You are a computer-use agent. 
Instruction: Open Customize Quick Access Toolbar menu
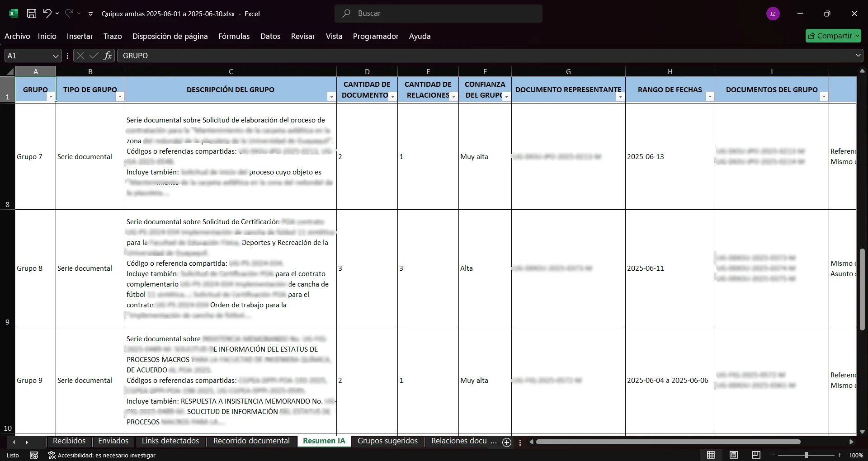click(90, 14)
